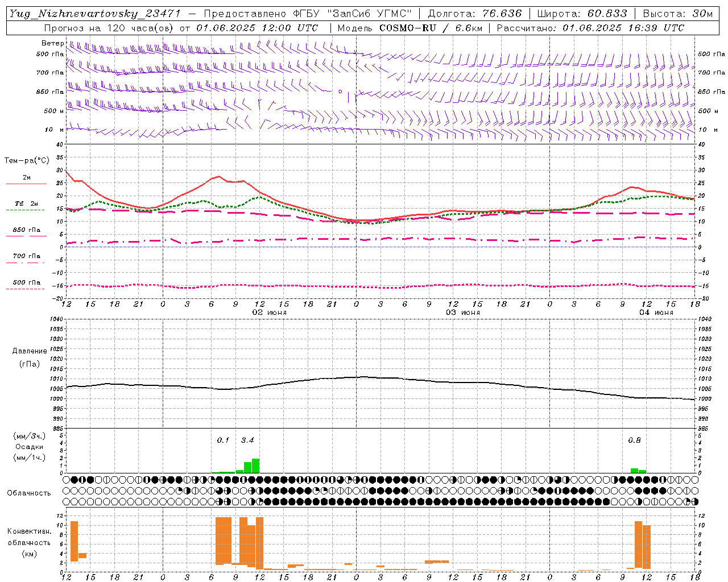Click the Высота: 30м header field

point(678,14)
